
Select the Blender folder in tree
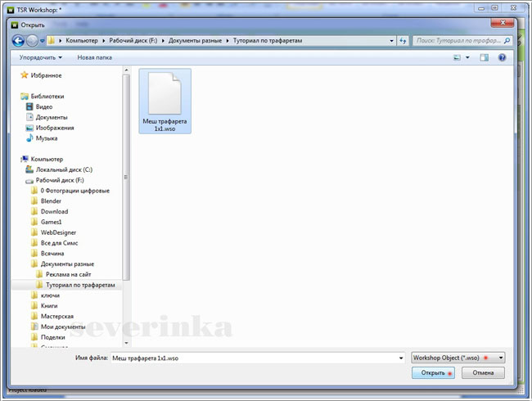coord(51,200)
